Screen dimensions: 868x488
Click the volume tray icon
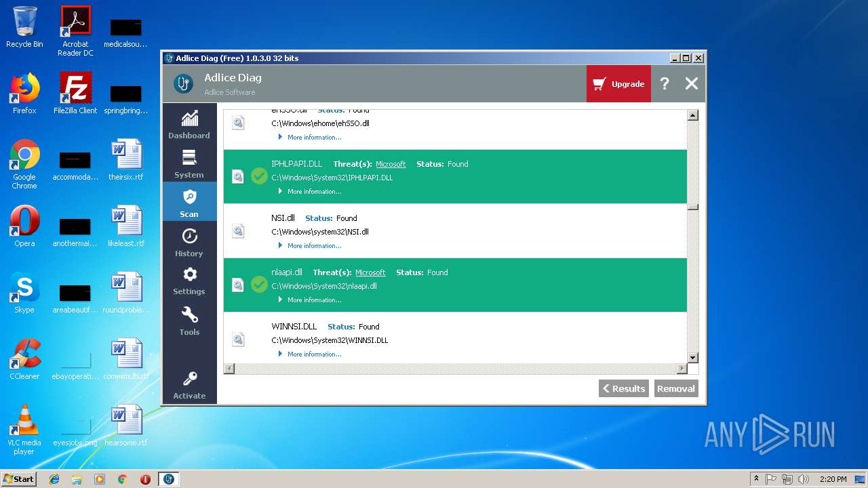pyautogui.click(x=804, y=479)
